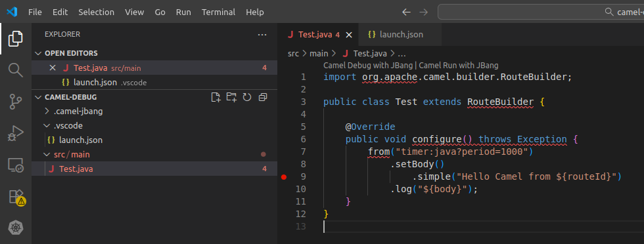
Task: Open the Edit menu
Action: [60, 12]
